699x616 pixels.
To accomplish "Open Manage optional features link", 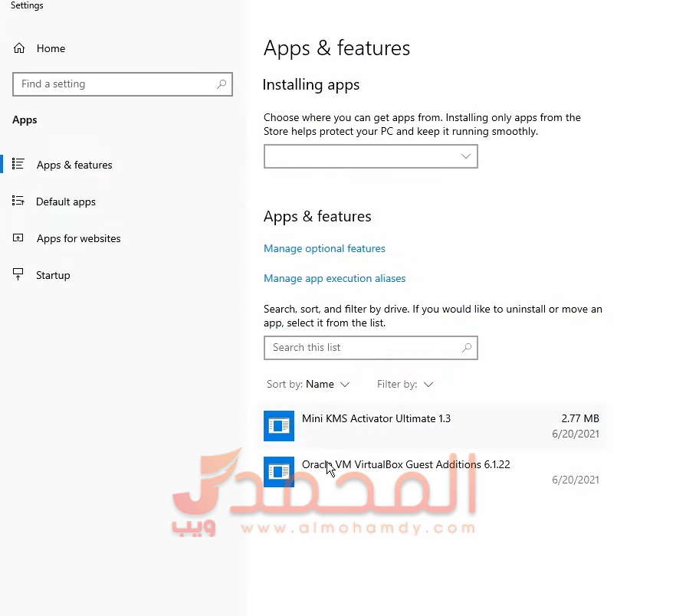I will point(324,248).
